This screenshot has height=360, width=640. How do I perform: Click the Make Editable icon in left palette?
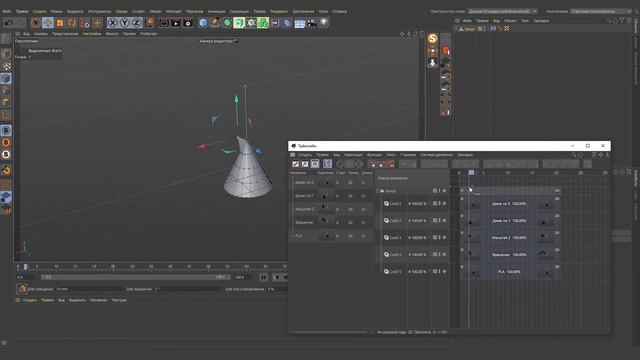(x=6, y=39)
